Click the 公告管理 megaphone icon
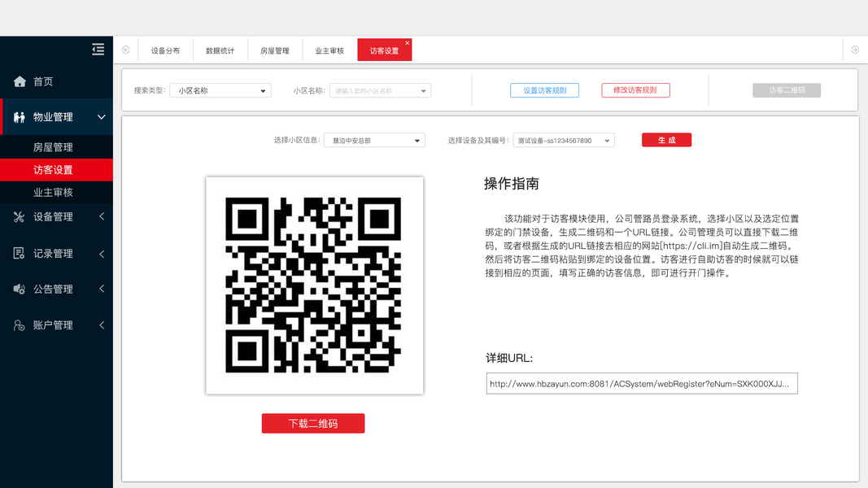This screenshot has height=488, width=868. click(x=20, y=289)
